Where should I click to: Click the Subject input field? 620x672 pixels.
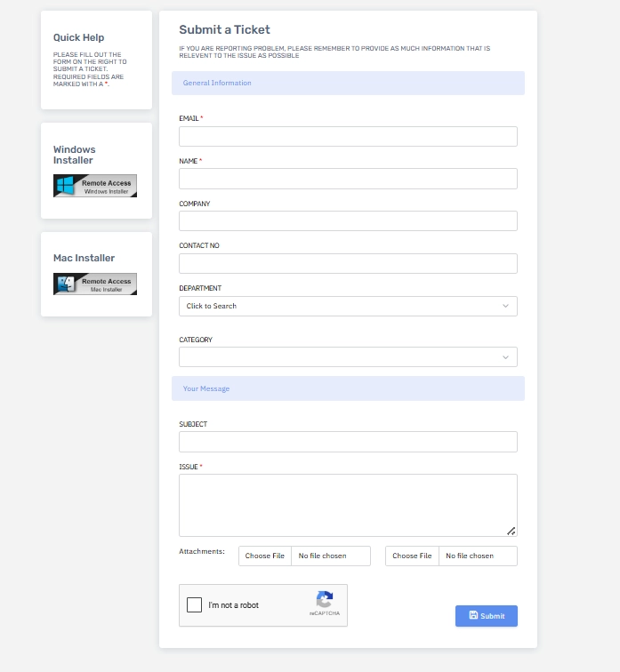pyautogui.click(x=348, y=442)
